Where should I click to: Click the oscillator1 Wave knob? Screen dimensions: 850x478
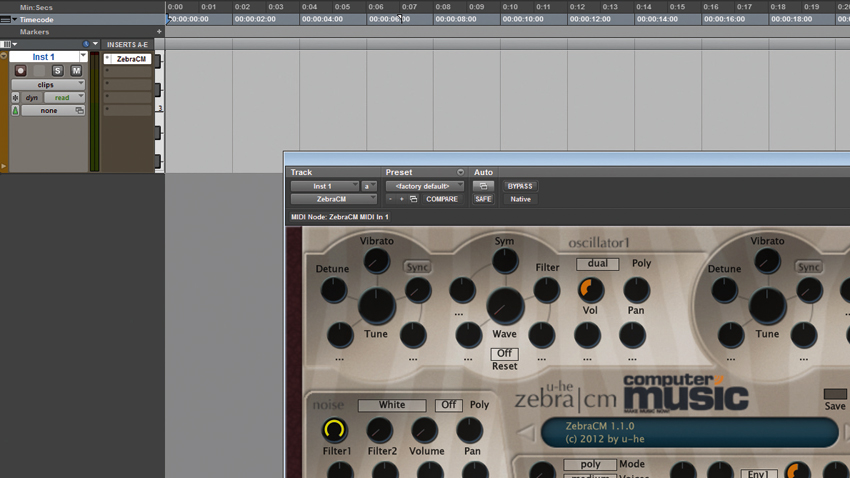505,306
